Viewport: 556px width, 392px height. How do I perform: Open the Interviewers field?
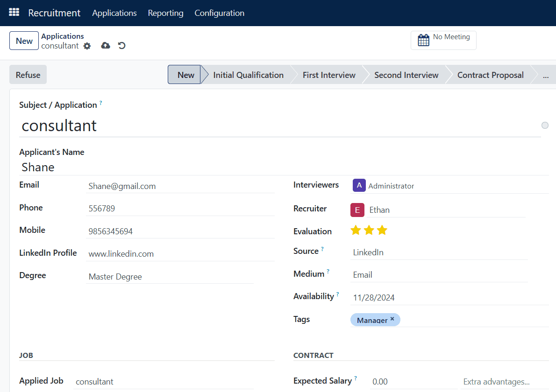[449, 186]
